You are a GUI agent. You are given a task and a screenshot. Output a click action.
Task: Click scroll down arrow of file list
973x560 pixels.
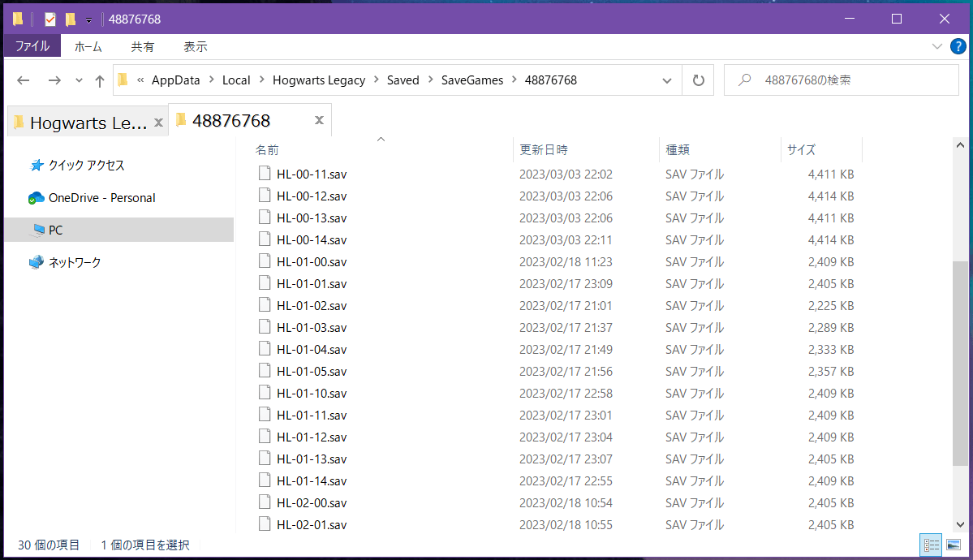[960, 524]
